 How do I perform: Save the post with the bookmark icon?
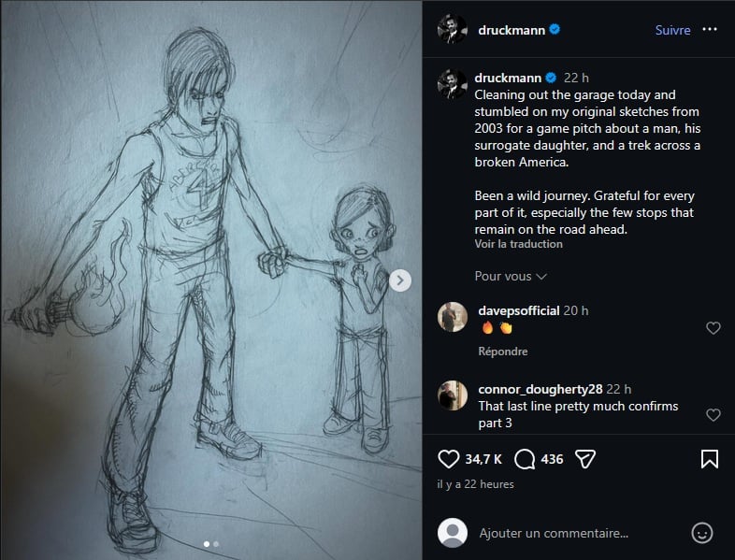[x=710, y=459]
